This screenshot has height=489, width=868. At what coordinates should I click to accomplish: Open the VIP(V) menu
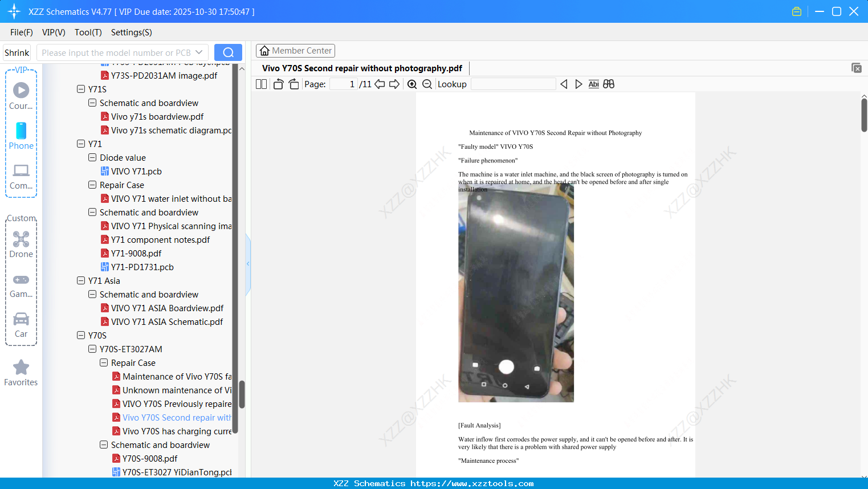point(53,32)
